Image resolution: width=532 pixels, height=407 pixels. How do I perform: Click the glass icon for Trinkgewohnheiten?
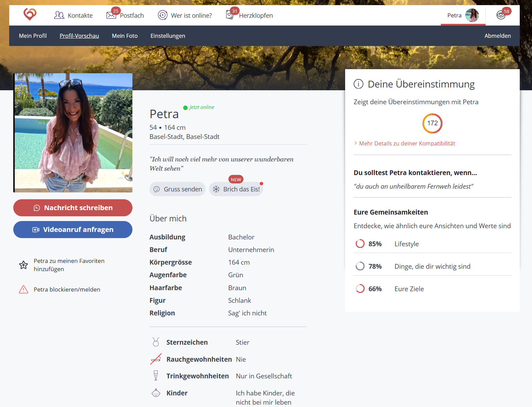[x=156, y=375]
